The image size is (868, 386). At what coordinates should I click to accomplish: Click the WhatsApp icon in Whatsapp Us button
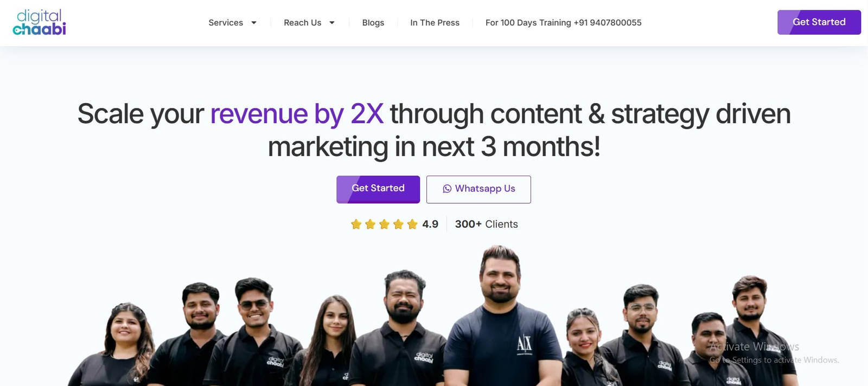(447, 189)
